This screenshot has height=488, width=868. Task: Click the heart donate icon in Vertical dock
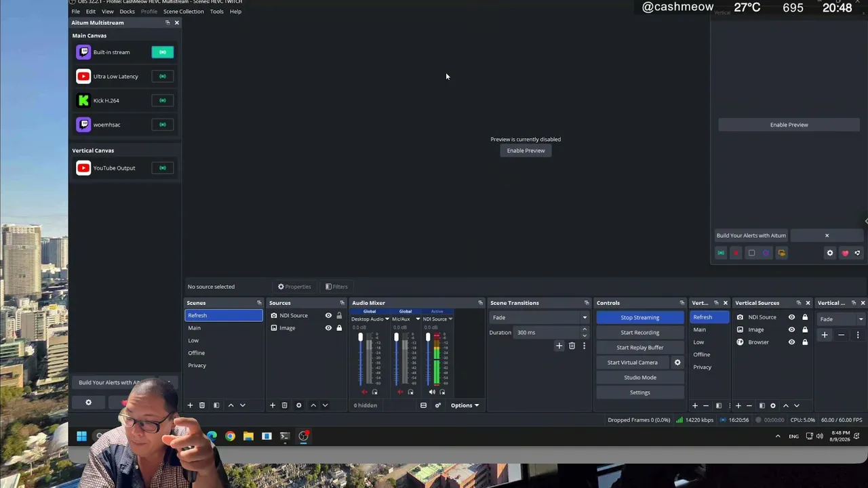tap(845, 253)
